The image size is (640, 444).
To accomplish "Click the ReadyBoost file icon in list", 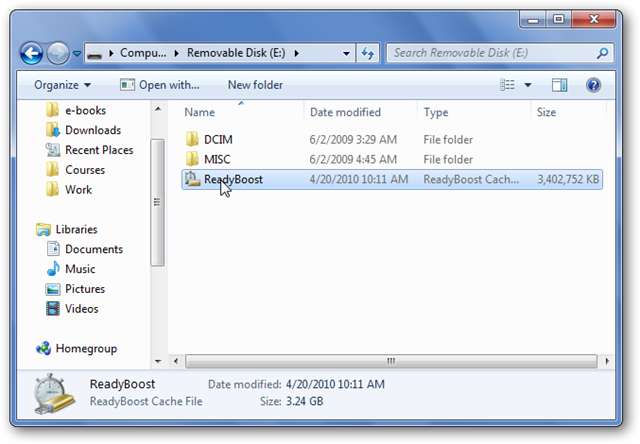I will coord(192,179).
